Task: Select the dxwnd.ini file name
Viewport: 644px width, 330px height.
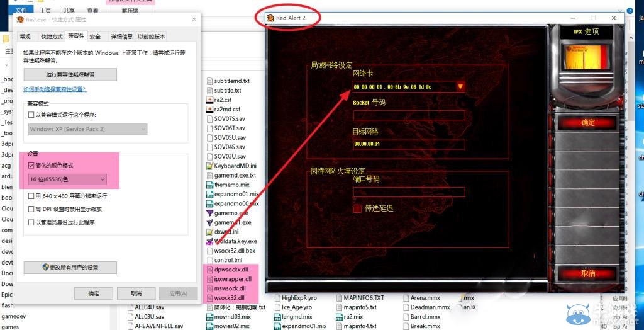Action: (226, 232)
